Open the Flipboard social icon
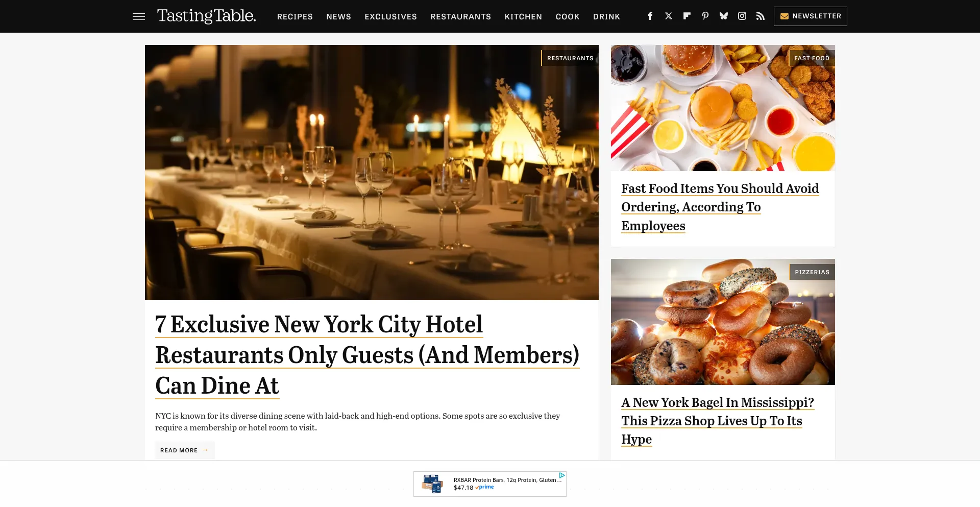This screenshot has height=507, width=980. (687, 16)
